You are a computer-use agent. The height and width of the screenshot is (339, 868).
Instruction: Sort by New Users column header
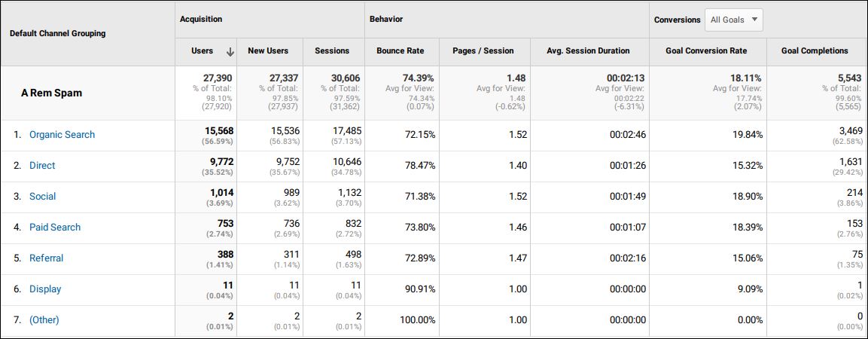[268, 50]
